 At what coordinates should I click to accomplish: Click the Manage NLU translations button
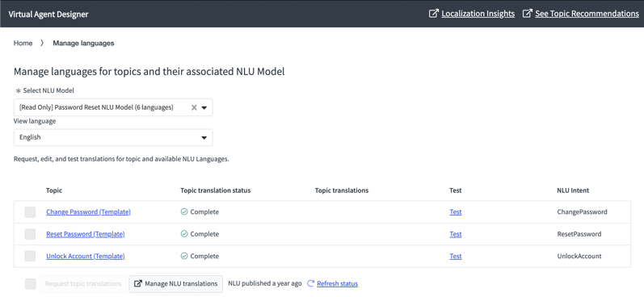176,284
